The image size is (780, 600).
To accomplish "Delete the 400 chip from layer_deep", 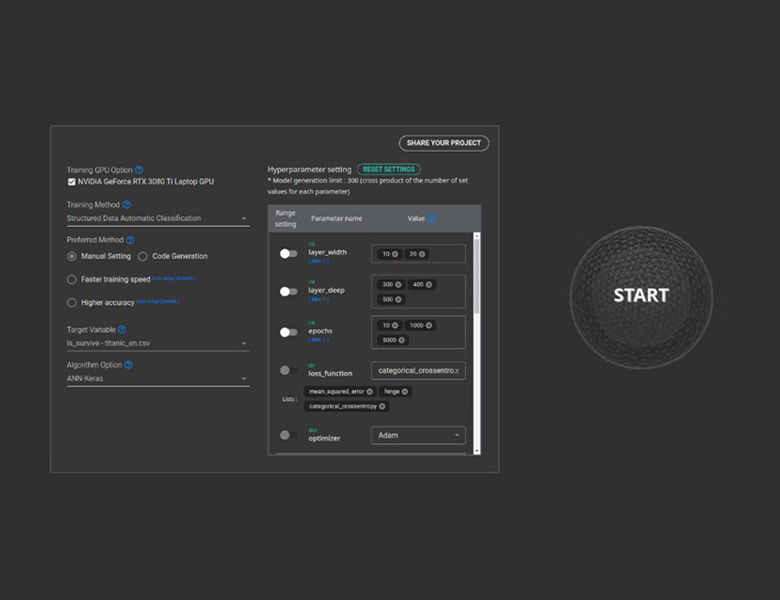I will click(429, 285).
